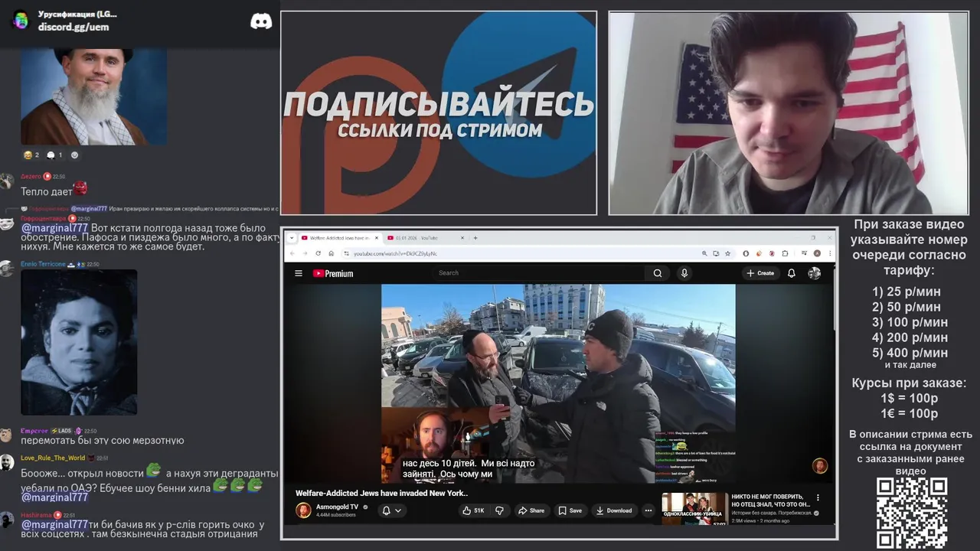Image resolution: width=980 pixels, height=551 pixels.
Task: Click the YouTube search magnifier button
Action: click(657, 273)
